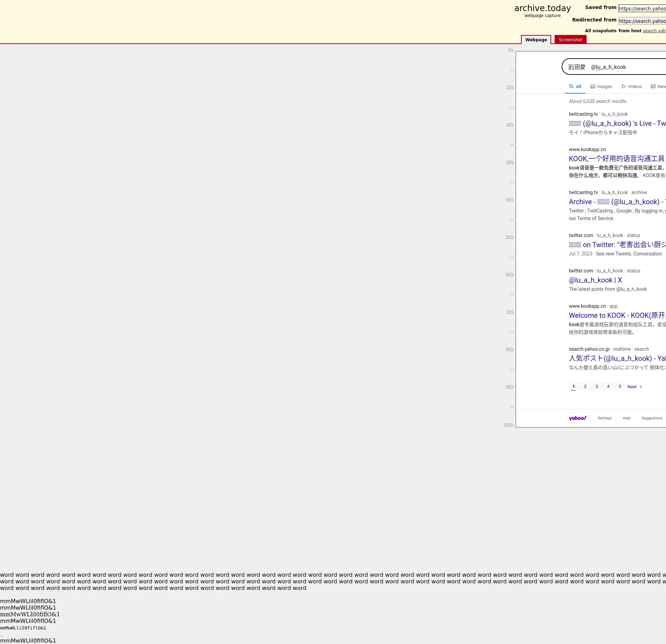This screenshot has height=644, width=666.
Task: Jump to 70% scroll marker
Action: 510,312
